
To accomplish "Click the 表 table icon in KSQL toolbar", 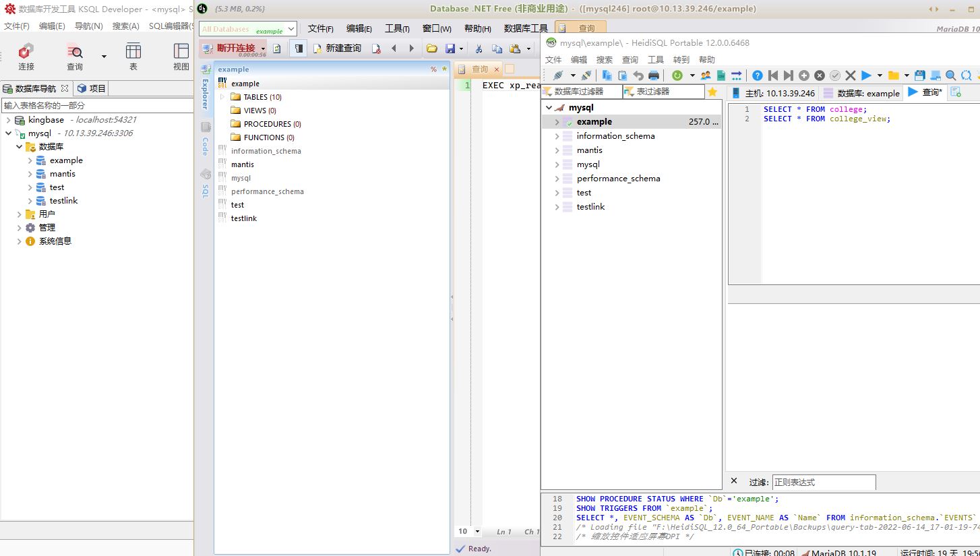I will click(x=133, y=52).
